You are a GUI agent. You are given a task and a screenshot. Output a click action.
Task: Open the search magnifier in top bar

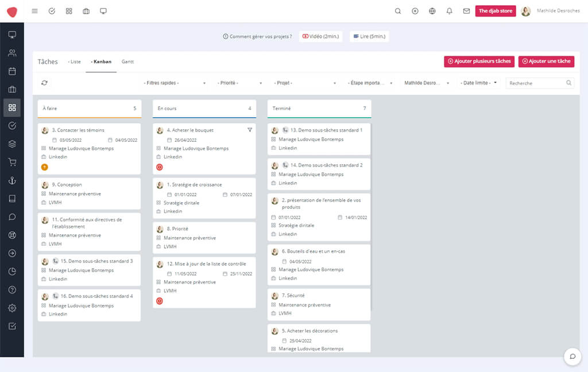pos(398,11)
